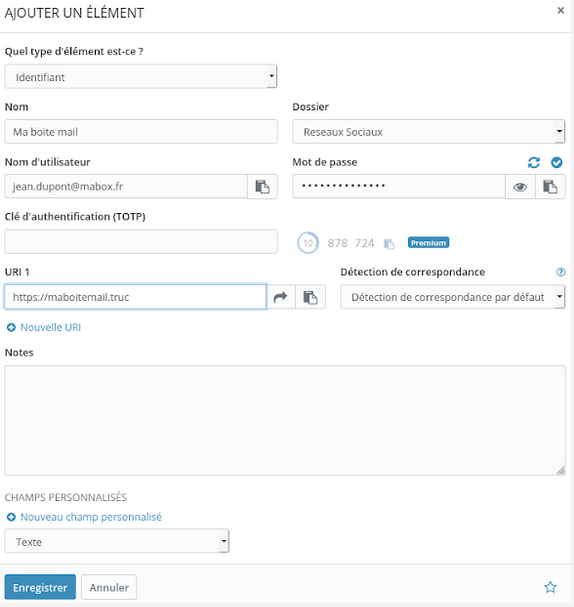Cancel with the Annuler button
This screenshot has width=574, height=607.
tap(109, 587)
